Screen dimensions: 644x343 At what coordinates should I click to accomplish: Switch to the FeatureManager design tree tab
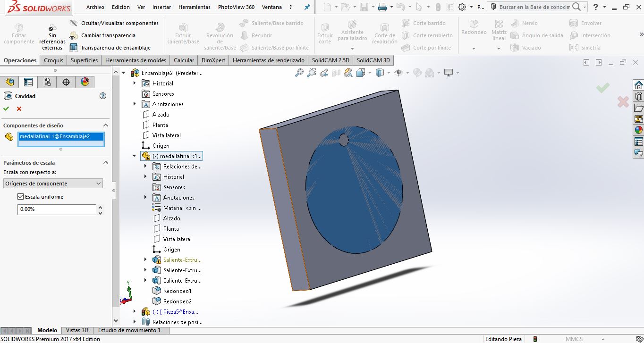pos(9,82)
